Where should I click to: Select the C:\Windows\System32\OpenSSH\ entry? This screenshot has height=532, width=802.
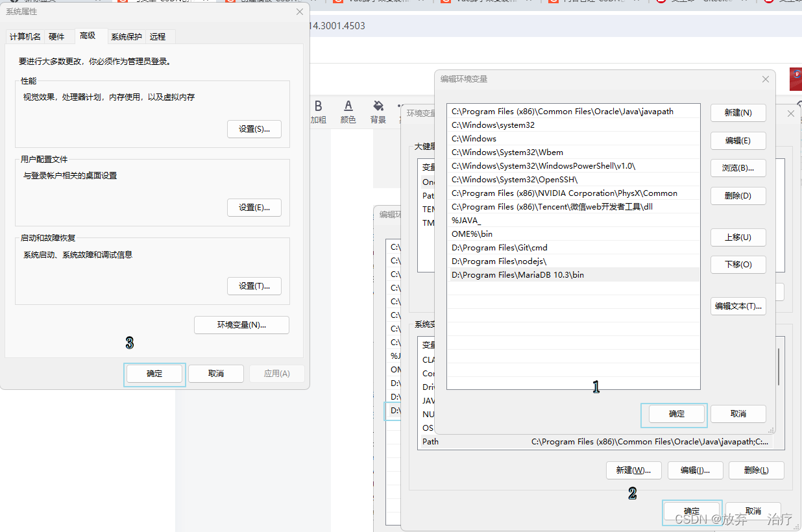574,180
